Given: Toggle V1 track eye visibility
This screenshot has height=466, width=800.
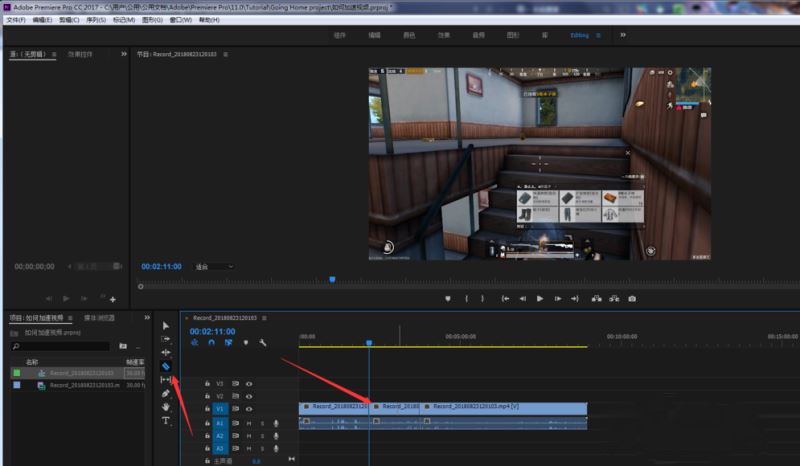Looking at the screenshot, I should (x=249, y=409).
